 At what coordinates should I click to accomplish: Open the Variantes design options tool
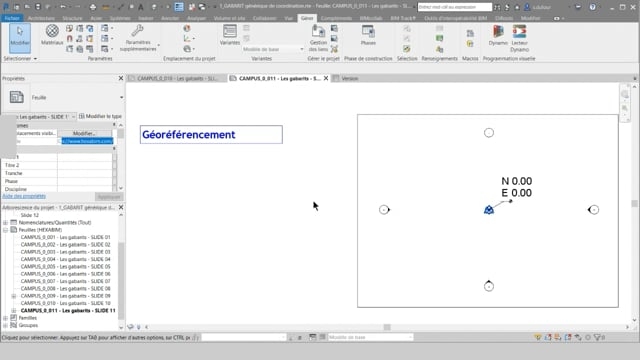230,35
